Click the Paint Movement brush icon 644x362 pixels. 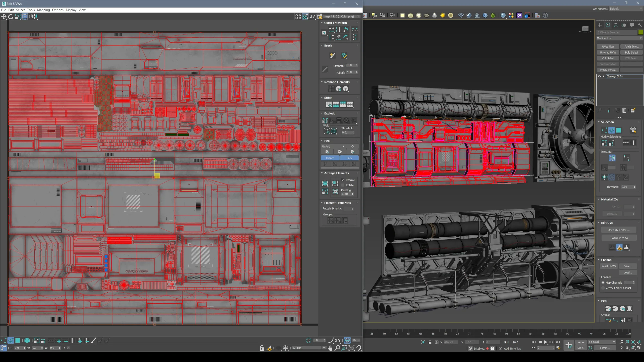[x=332, y=56]
